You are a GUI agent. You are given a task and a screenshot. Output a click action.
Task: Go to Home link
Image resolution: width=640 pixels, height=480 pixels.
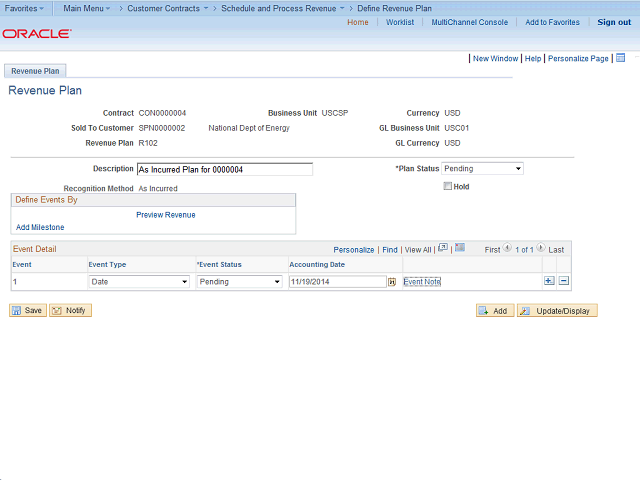(x=358, y=22)
